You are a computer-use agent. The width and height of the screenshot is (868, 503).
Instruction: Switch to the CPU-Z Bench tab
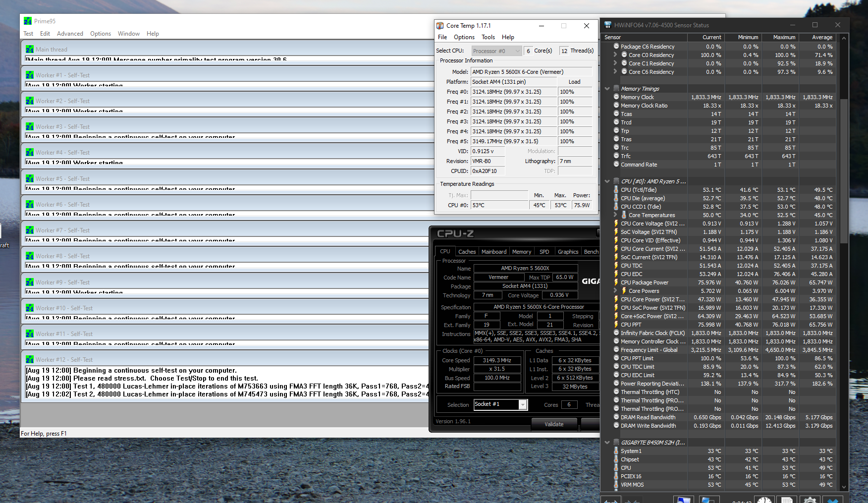(591, 252)
